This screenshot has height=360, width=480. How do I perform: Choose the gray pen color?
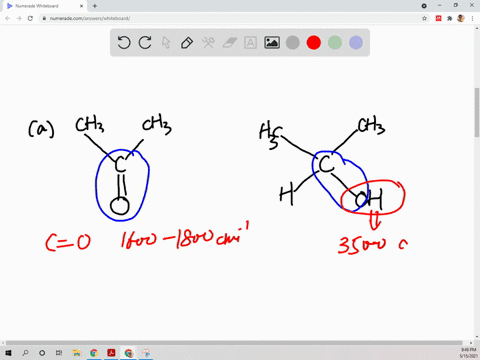pos(293,43)
